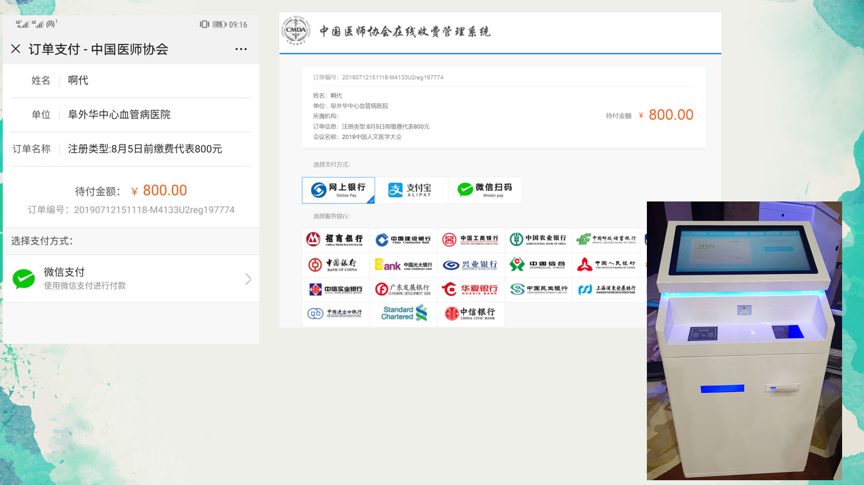Pick 中国人民银行 People's Bank logo

point(606,265)
